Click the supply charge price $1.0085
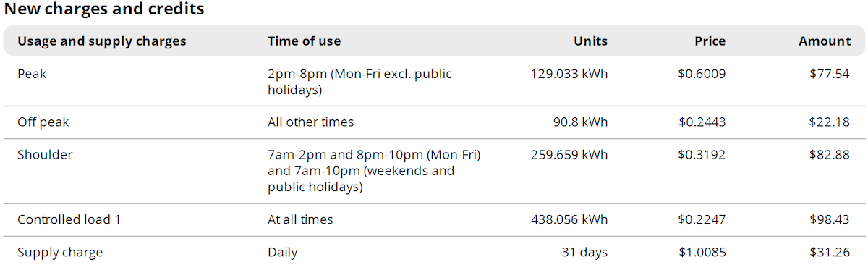The width and height of the screenshot is (868, 270). coord(702,253)
